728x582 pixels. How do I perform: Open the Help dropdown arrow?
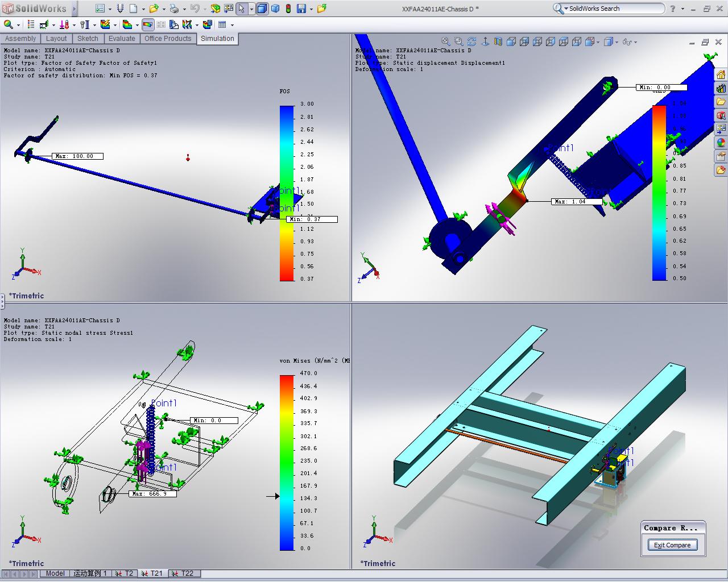pos(682,9)
